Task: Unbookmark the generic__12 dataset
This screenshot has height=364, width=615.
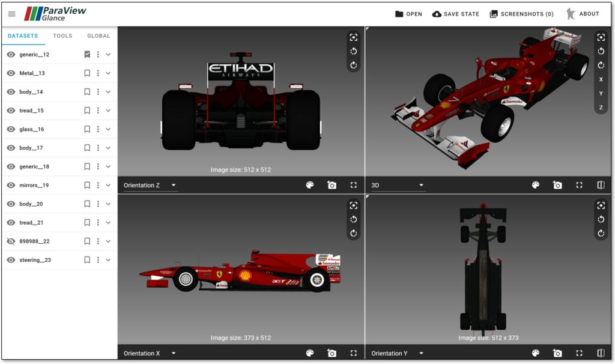Action: 87,55
